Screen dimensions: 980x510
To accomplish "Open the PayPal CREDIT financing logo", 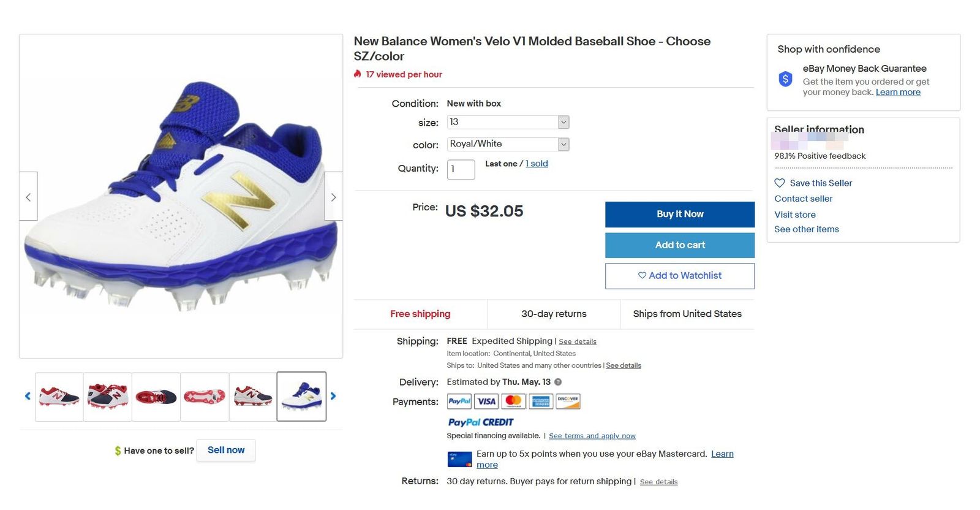I will [x=480, y=422].
